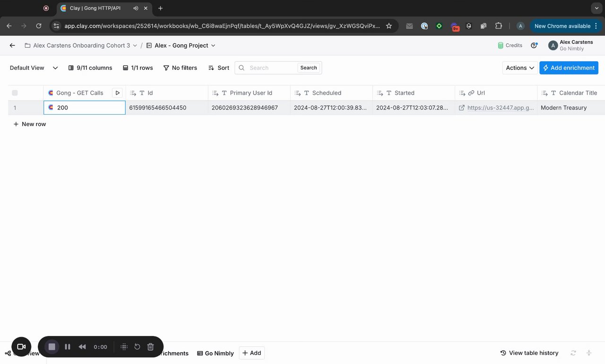Open the Started column header

click(414, 93)
